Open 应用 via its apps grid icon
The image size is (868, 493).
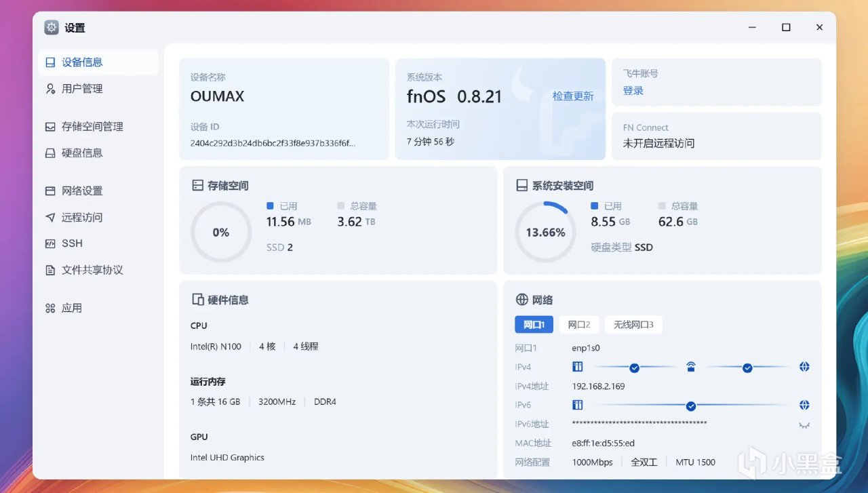pyautogui.click(x=50, y=309)
